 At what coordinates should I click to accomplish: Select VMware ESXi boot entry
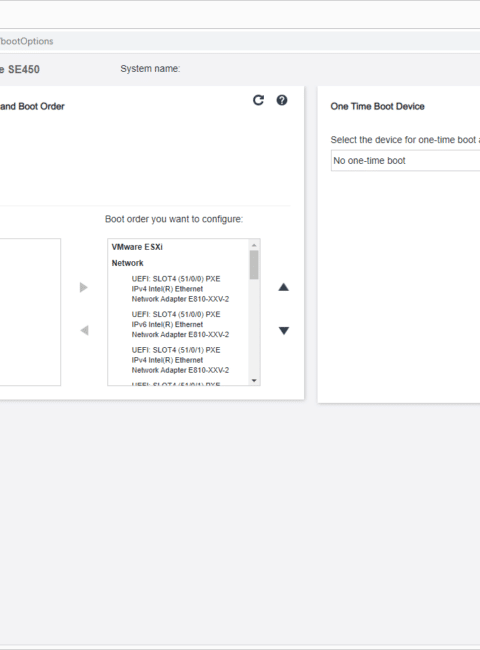tap(137, 247)
